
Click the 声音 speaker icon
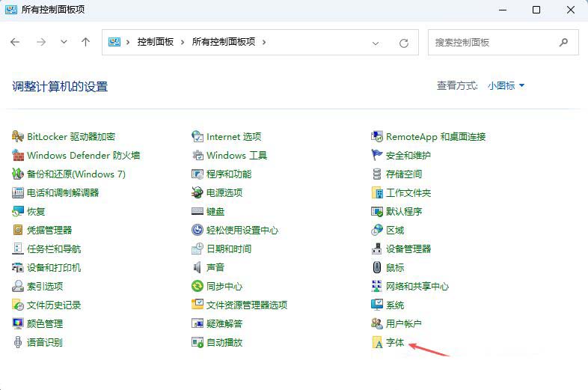click(197, 268)
